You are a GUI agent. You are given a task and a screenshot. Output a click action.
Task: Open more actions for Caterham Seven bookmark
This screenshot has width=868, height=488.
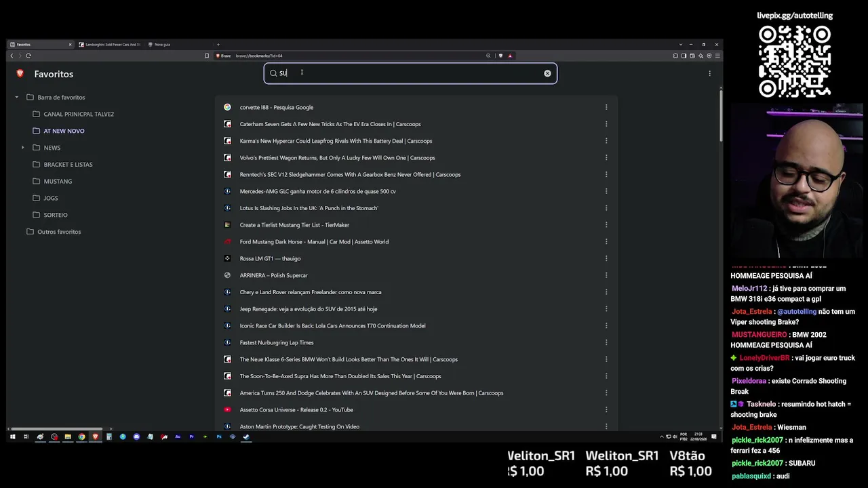(x=606, y=124)
